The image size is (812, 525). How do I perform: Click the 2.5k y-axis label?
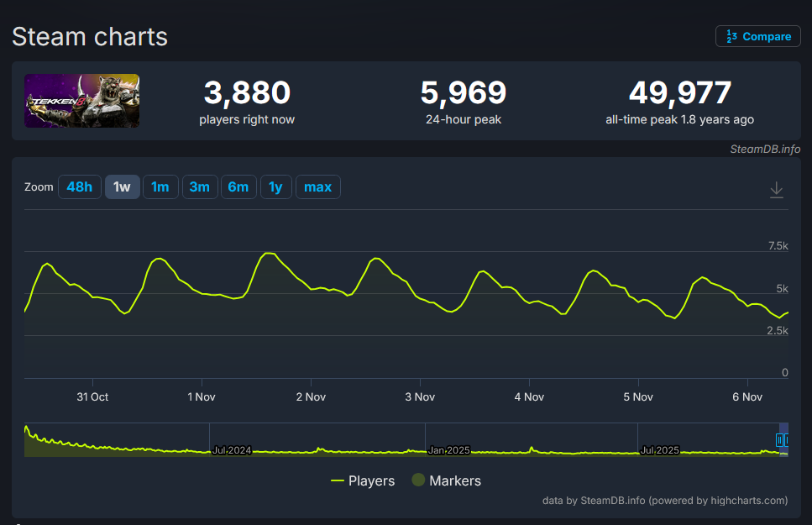pos(778,331)
